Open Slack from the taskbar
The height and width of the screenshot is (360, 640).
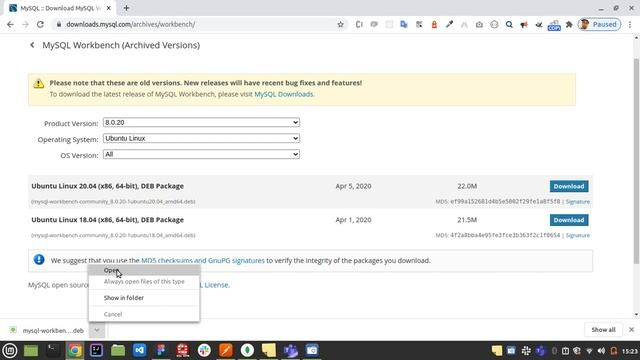pos(204,350)
